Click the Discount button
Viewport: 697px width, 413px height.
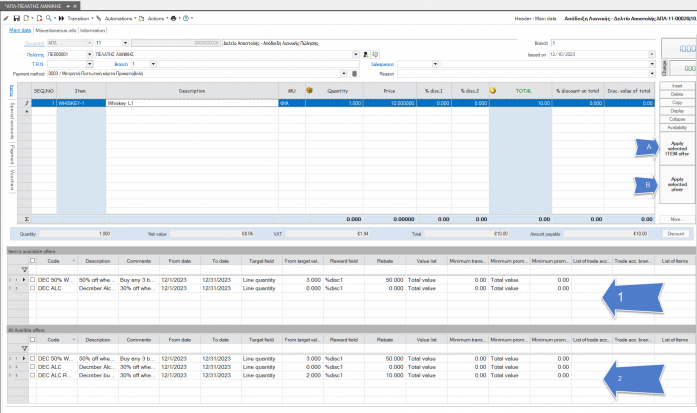[676, 234]
